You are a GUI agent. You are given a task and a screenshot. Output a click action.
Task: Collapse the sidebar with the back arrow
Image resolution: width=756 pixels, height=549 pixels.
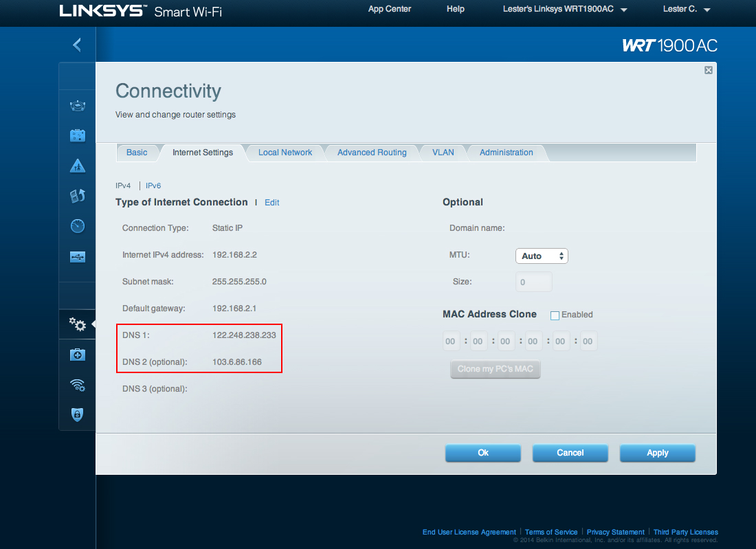tap(77, 45)
